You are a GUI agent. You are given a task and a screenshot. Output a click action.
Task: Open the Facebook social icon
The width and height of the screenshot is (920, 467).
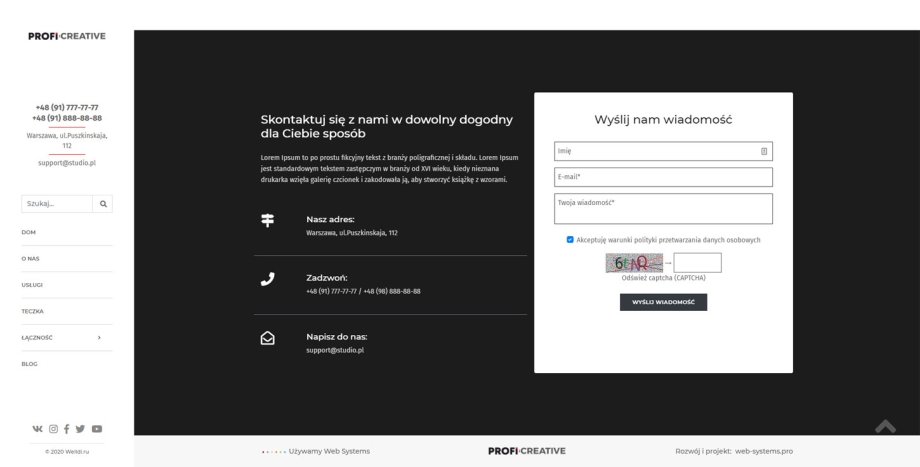(67, 429)
